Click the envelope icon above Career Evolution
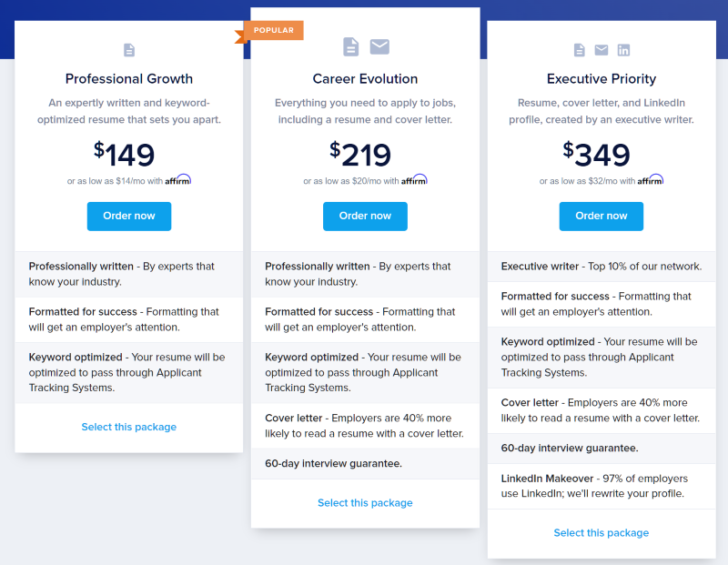Screen dimensions: 728x565 tap(379, 47)
